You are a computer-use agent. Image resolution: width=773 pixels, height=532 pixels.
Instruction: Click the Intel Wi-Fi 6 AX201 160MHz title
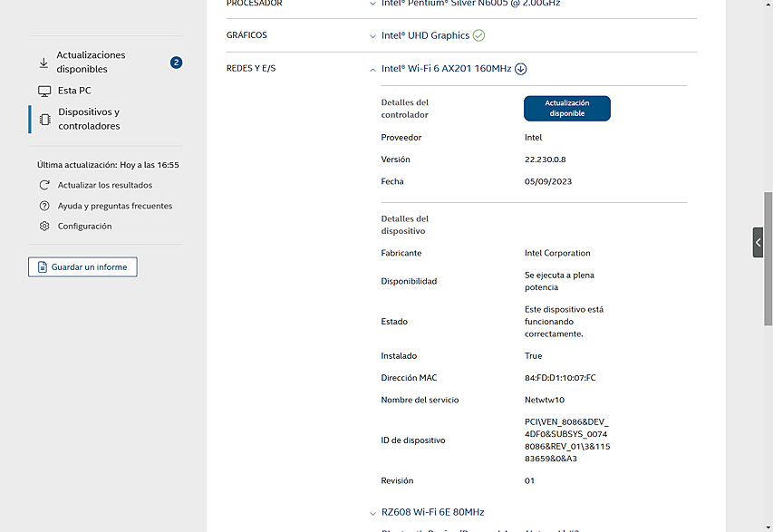446,69
